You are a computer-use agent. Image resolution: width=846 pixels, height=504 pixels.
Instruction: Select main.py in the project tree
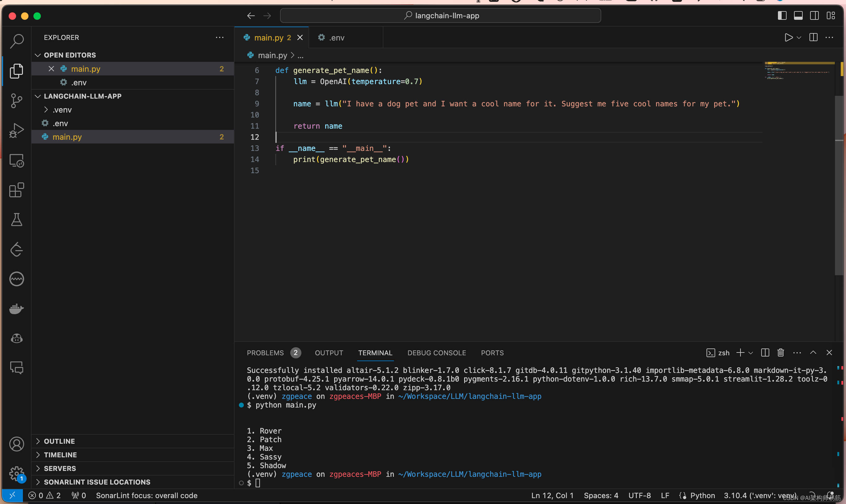pos(132,137)
